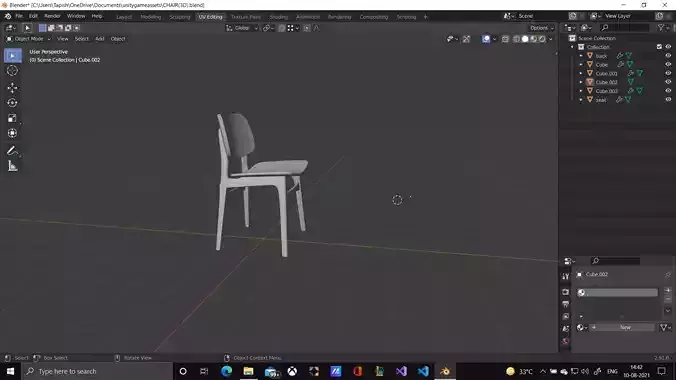Open the viewport Add menu
676x380 pixels.
click(x=100, y=39)
